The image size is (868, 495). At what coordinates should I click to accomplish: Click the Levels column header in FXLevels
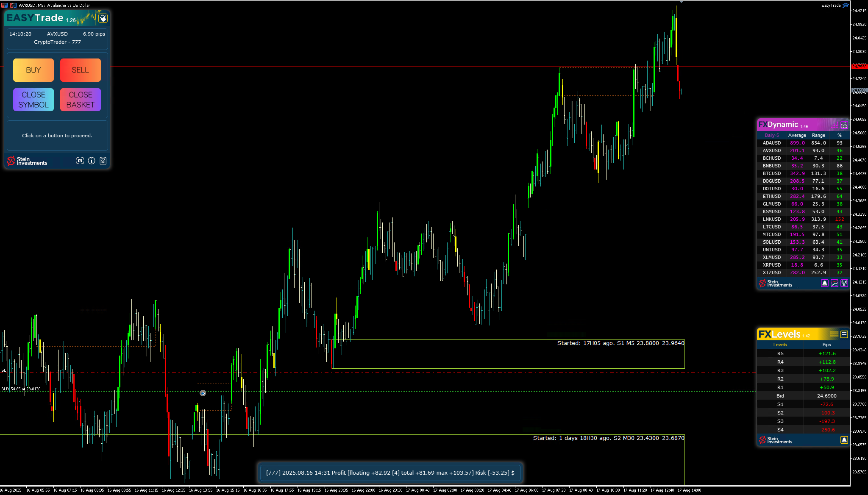point(780,345)
